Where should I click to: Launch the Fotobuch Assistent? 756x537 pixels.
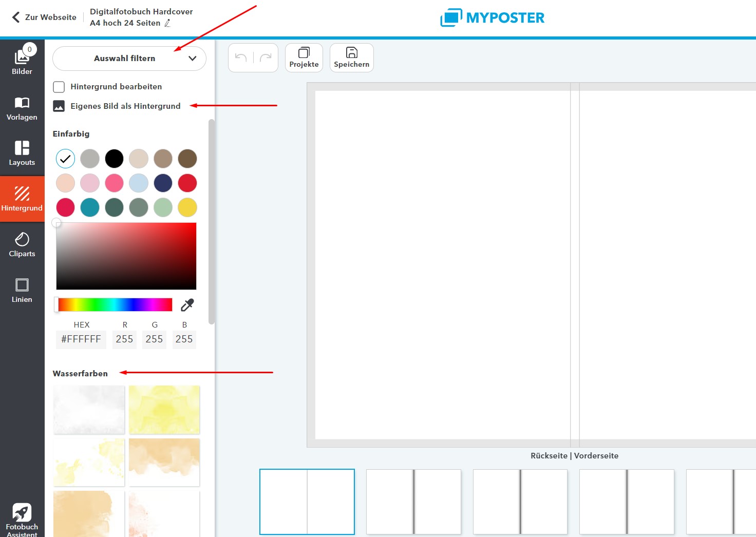pyautogui.click(x=22, y=519)
